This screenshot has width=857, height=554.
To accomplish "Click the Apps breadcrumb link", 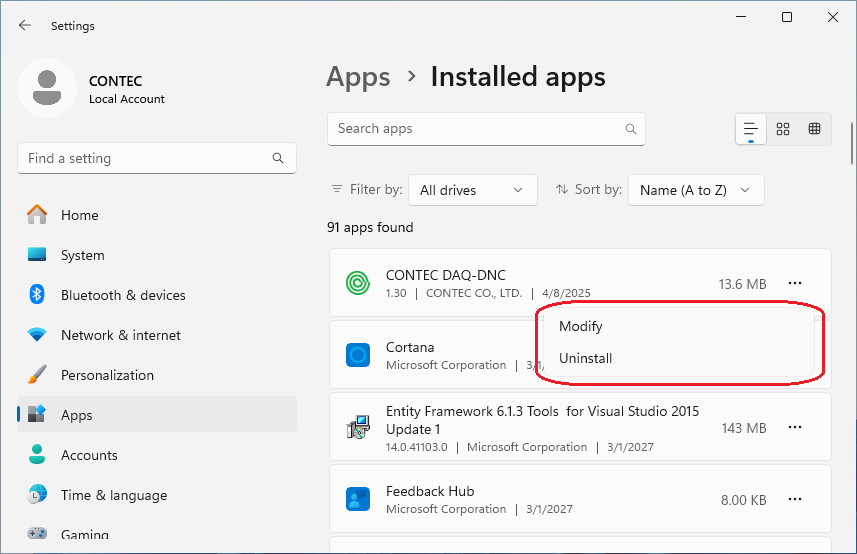I will pos(358,76).
